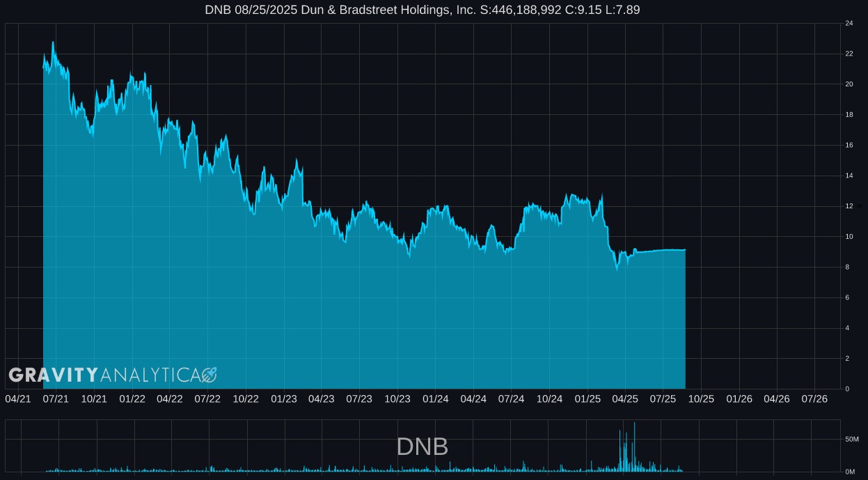
Task: Select the 01/22 x-axis date label
Action: point(132,398)
